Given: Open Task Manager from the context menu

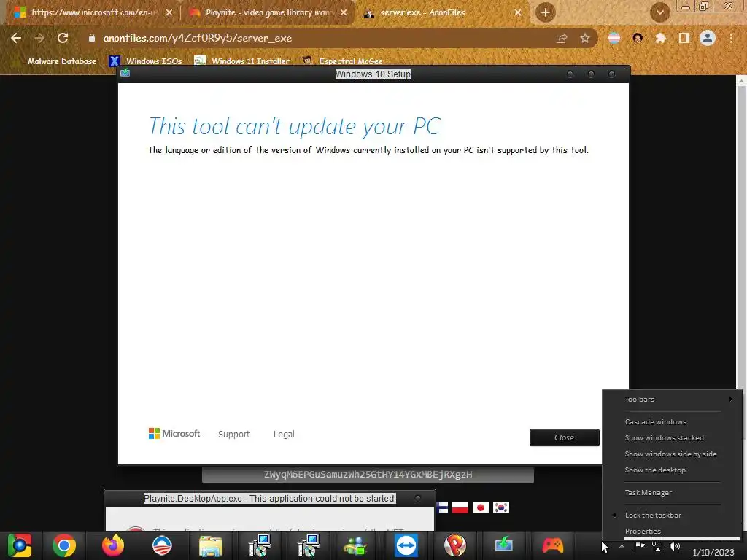Looking at the screenshot, I should click(x=672, y=492).
